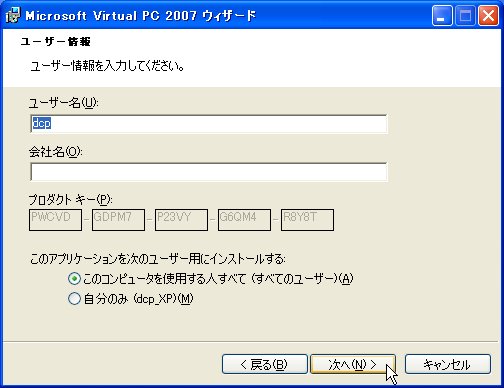Click the Microsoft Virtual PC 2007 ウィザード title

[x=141, y=16]
